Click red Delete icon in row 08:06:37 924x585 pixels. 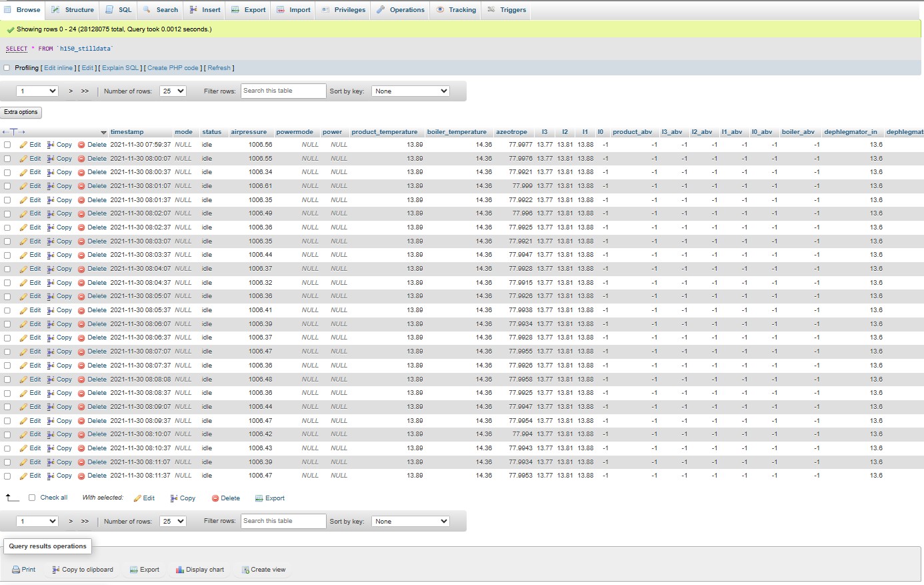81,338
